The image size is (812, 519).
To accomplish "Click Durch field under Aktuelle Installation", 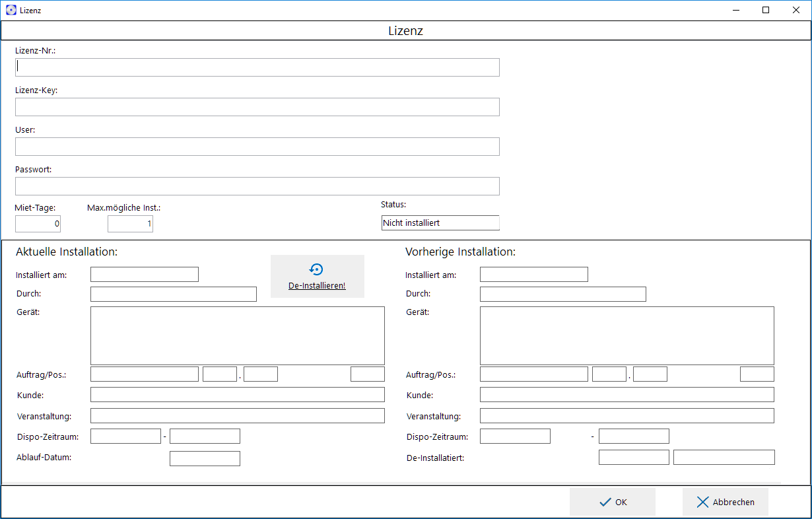I will pos(174,294).
